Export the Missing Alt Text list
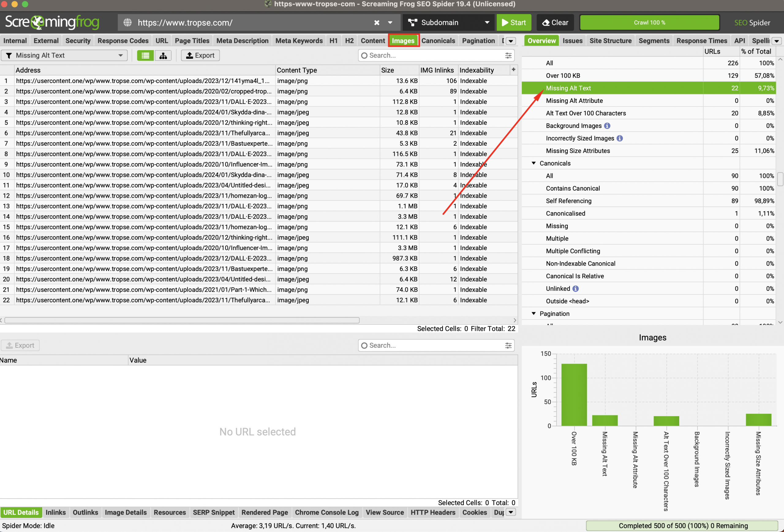Viewport: 784px width, 532px height. (x=200, y=55)
